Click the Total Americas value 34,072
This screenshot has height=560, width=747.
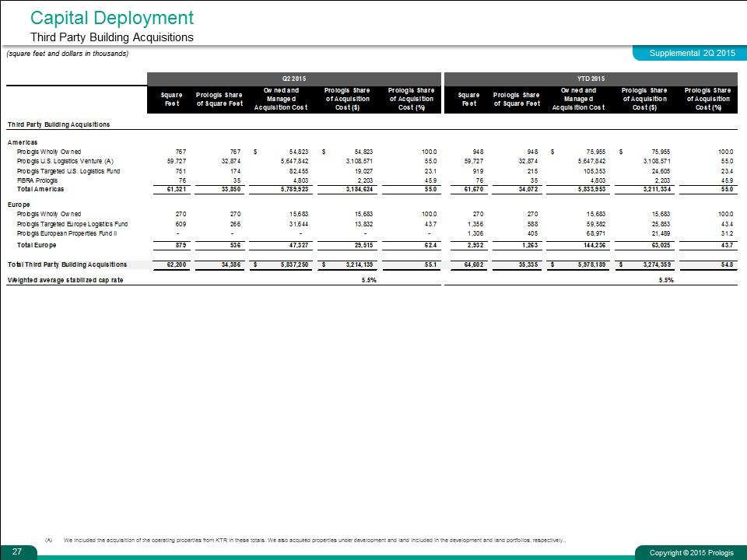tap(528, 189)
